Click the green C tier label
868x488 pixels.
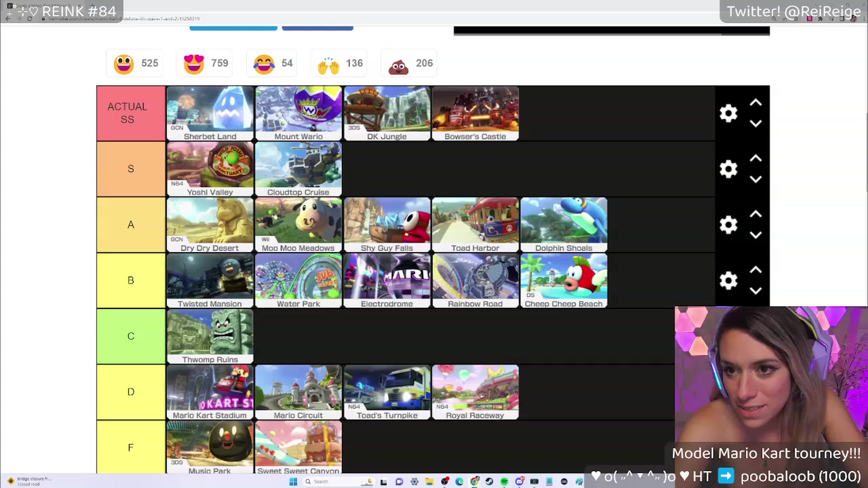pyautogui.click(x=131, y=336)
